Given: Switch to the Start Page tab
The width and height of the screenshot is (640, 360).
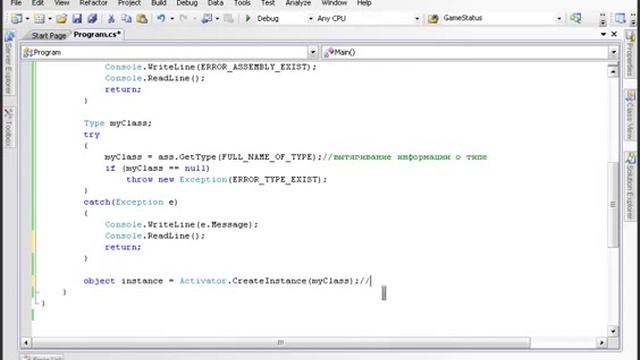Looking at the screenshot, I should click(49, 36).
